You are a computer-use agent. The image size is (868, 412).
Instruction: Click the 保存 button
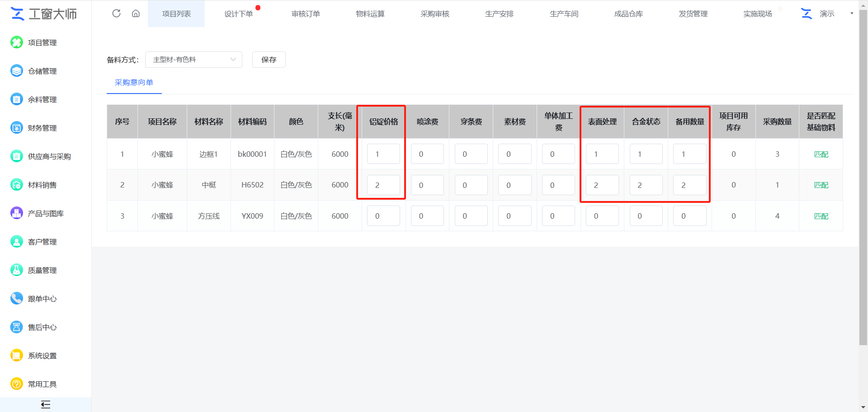coord(269,60)
